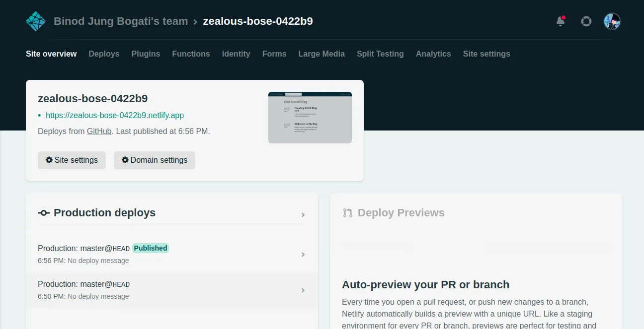
Task: Open the notifications bell icon
Action: coord(561,21)
